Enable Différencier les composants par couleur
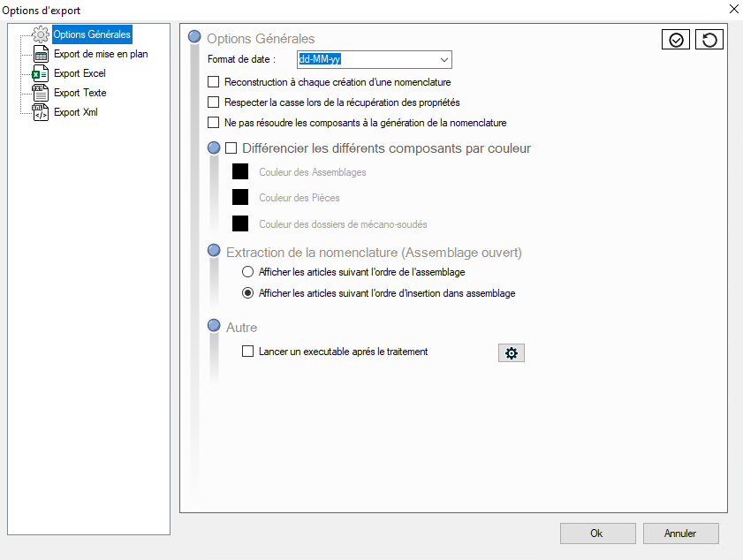Screen dimensions: 743x560 231,148
